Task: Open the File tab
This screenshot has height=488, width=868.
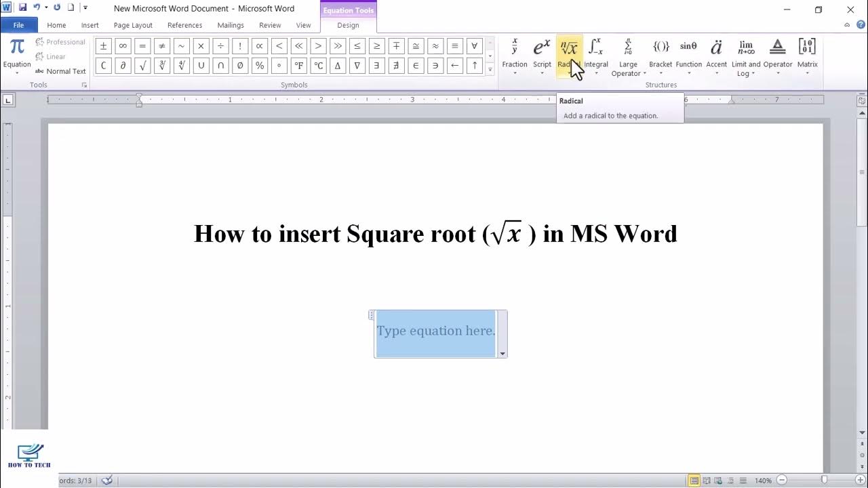Action: (x=18, y=25)
